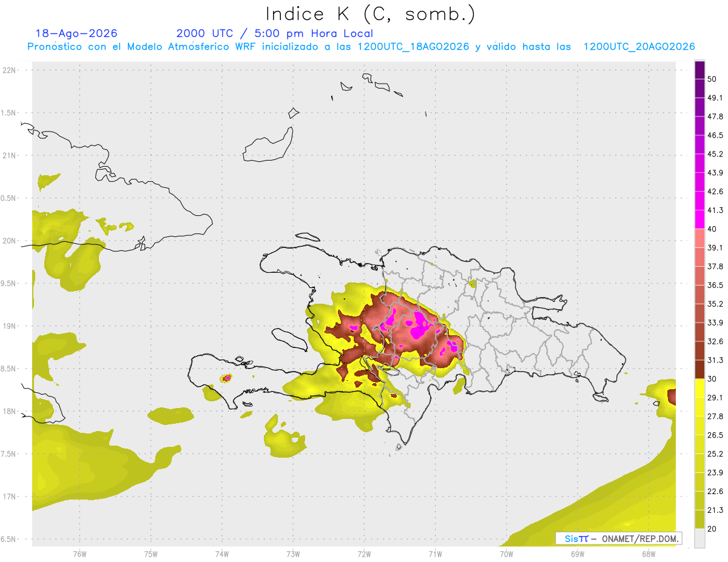Click the ONAMET/REP.DOM. watermark

point(639,538)
